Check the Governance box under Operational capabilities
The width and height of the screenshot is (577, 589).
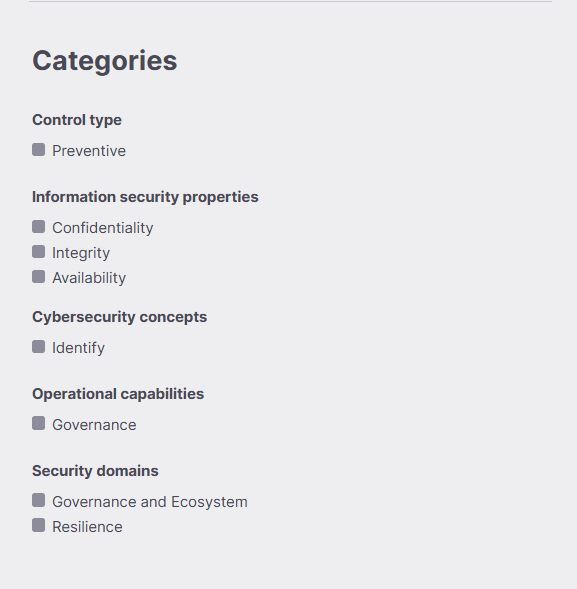pos(39,423)
